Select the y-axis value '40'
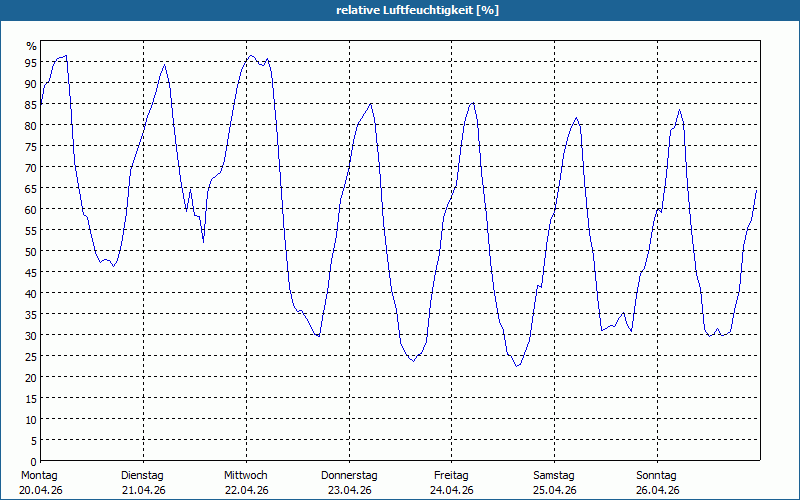800x500 pixels. click(x=31, y=293)
